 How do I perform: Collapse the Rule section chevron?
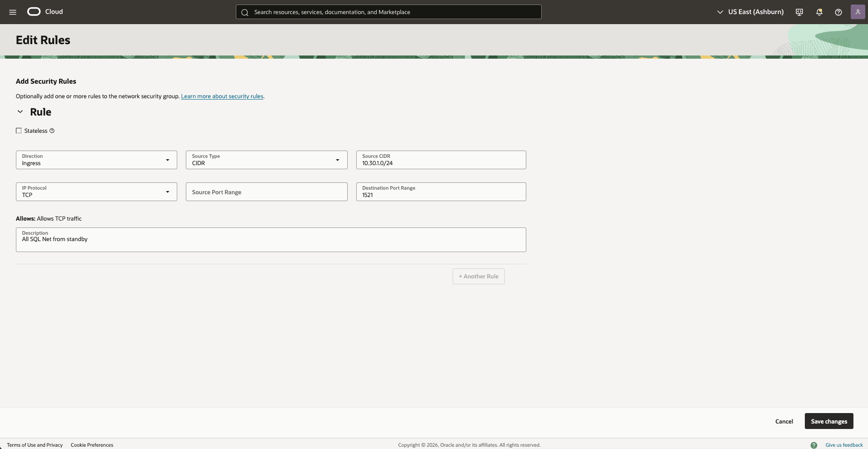point(20,111)
